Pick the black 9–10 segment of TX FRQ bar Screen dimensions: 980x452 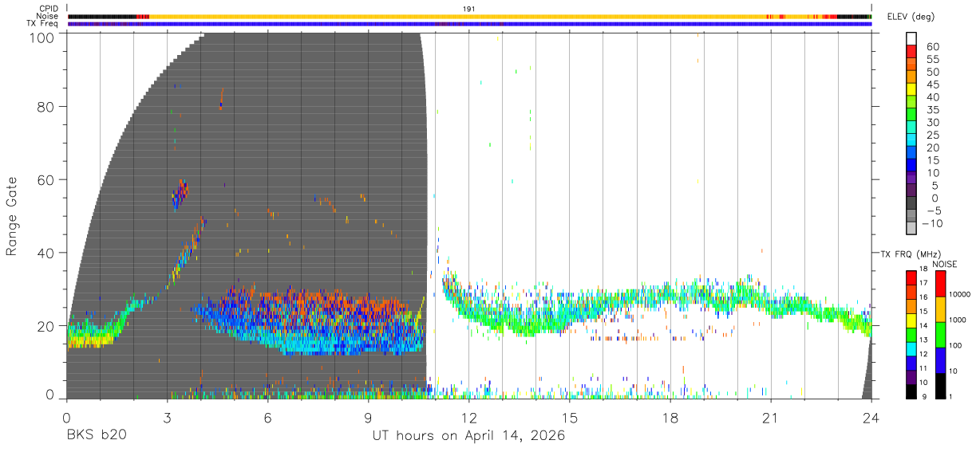(x=911, y=390)
